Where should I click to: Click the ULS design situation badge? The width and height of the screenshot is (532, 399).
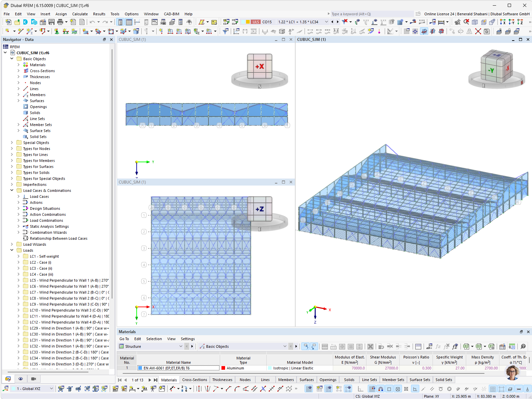tap(256, 22)
